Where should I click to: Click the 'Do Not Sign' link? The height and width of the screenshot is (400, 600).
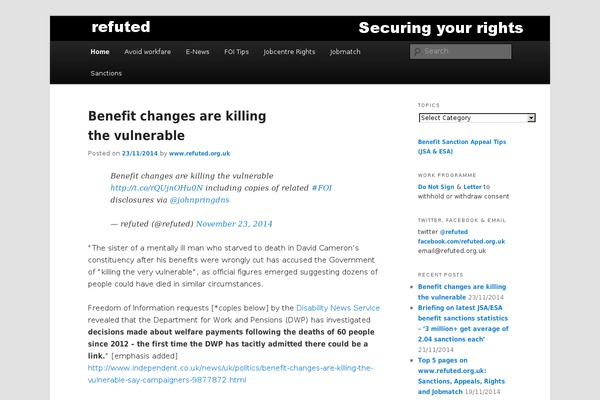435,186
